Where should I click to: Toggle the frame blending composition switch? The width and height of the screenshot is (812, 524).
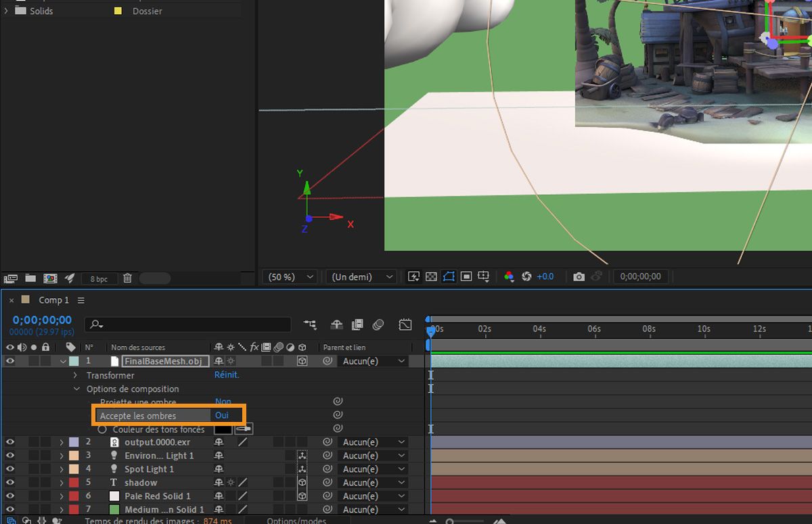coord(357,325)
